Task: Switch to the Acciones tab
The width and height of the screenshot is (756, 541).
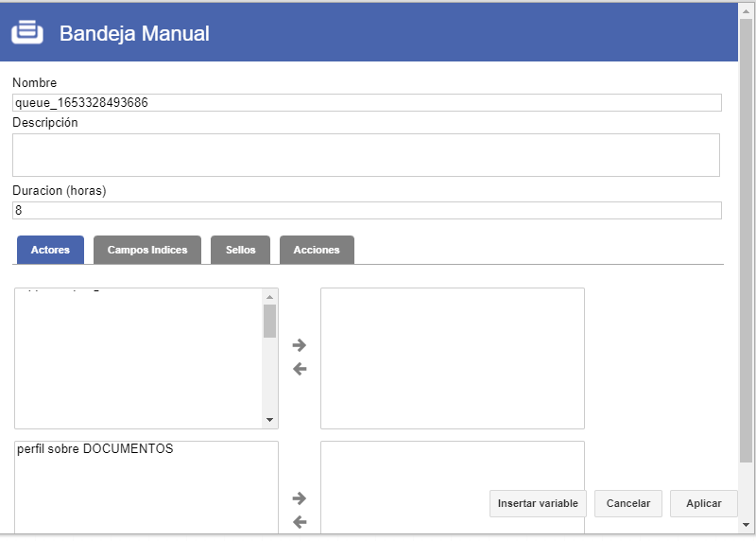Action: coord(317,250)
